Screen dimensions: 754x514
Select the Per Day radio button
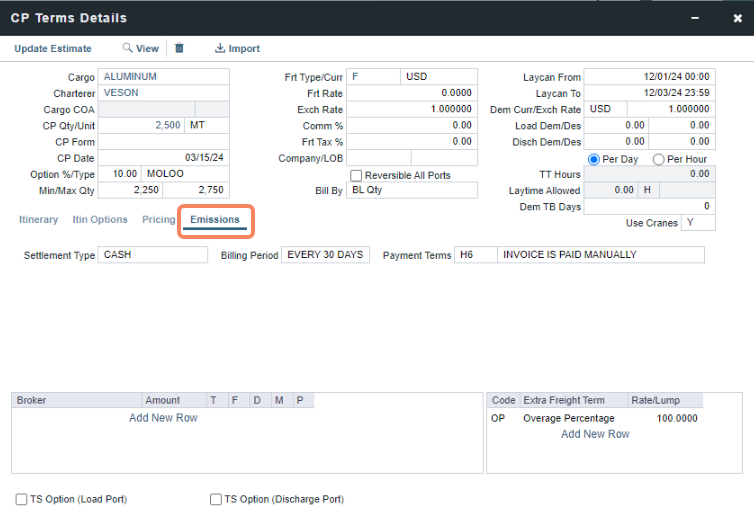tap(594, 160)
